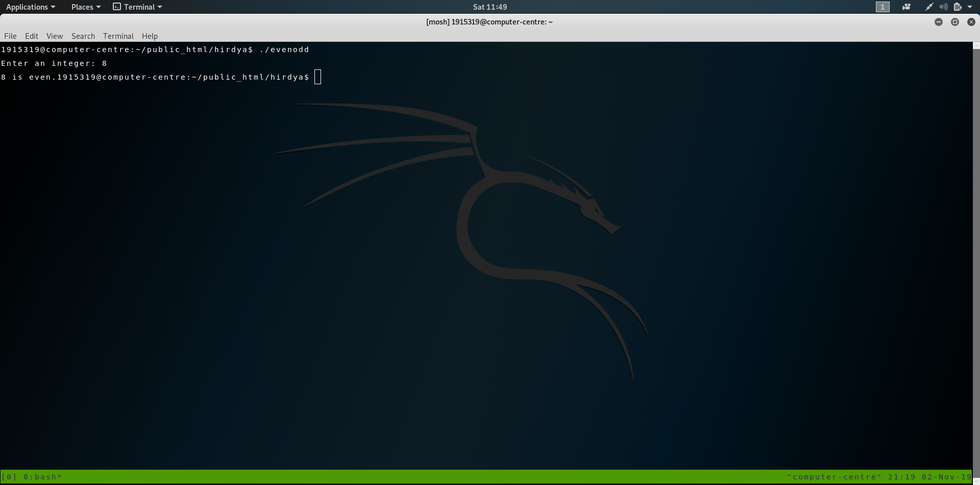
Task: Maximize the mosh terminal window
Action: 955,22
